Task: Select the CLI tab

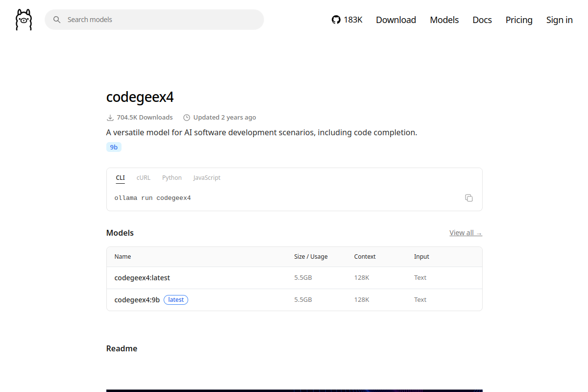Action: tap(121, 178)
